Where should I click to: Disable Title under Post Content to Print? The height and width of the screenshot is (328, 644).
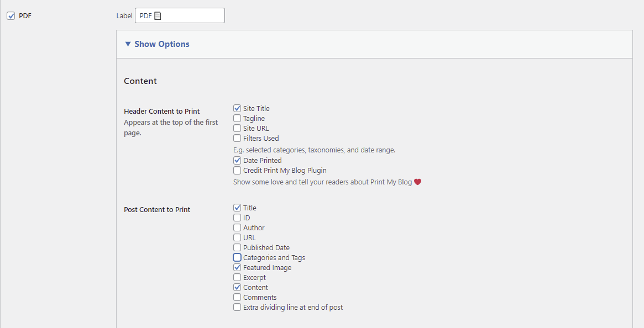[x=237, y=208]
